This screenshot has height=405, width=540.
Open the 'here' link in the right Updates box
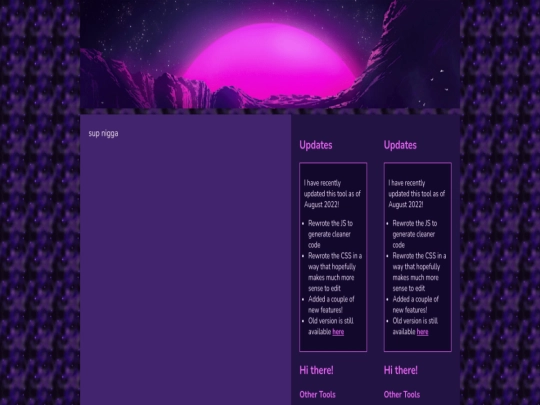[422, 332]
